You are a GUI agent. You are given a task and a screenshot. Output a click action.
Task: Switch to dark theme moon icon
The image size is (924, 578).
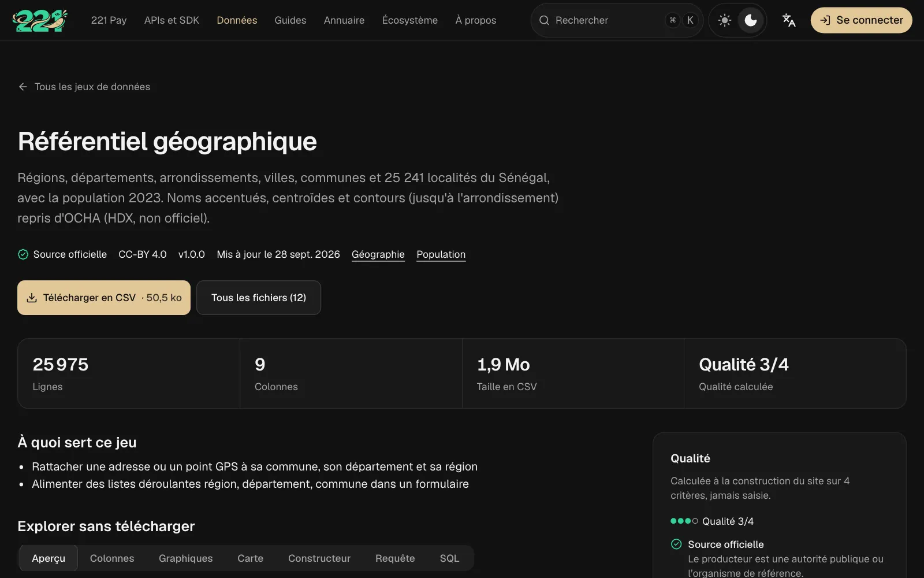pyautogui.click(x=751, y=20)
